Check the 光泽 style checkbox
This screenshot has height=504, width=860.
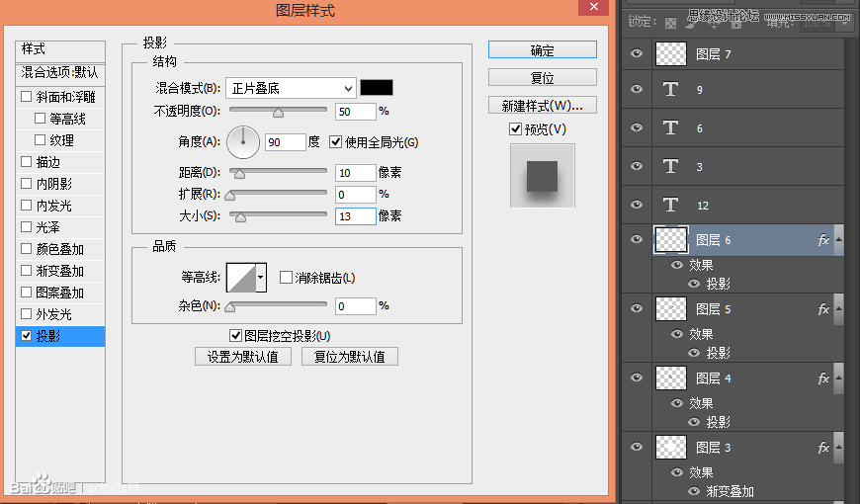26,226
